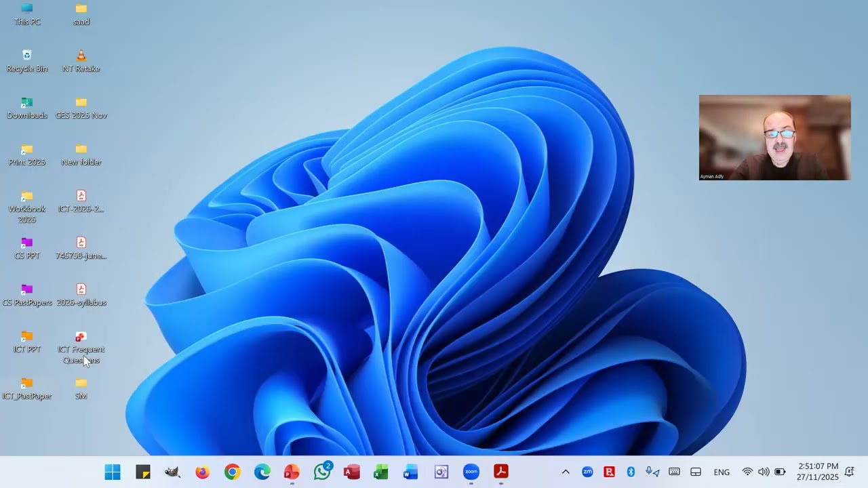
Task: Select the Downloads desktop shortcut
Action: pyautogui.click(x=27, y=108)
